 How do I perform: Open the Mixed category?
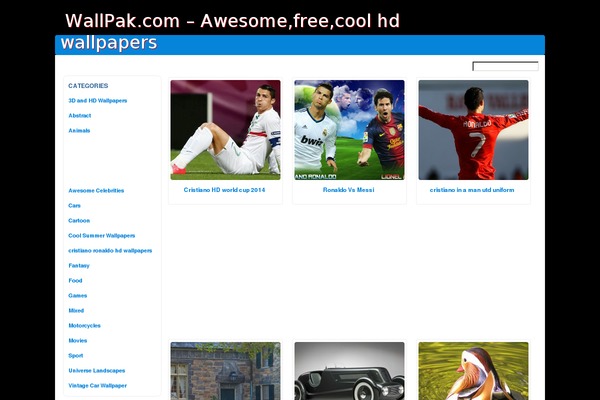[x=76, y=310]
